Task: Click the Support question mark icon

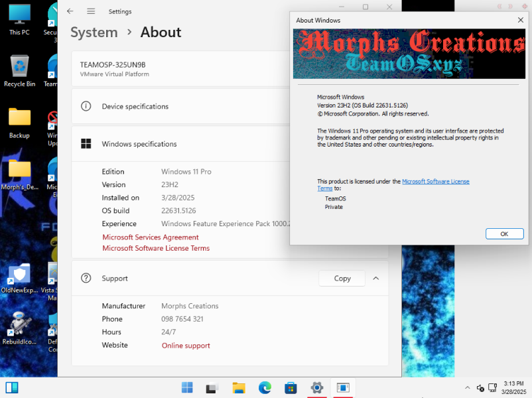Action: 86,278
